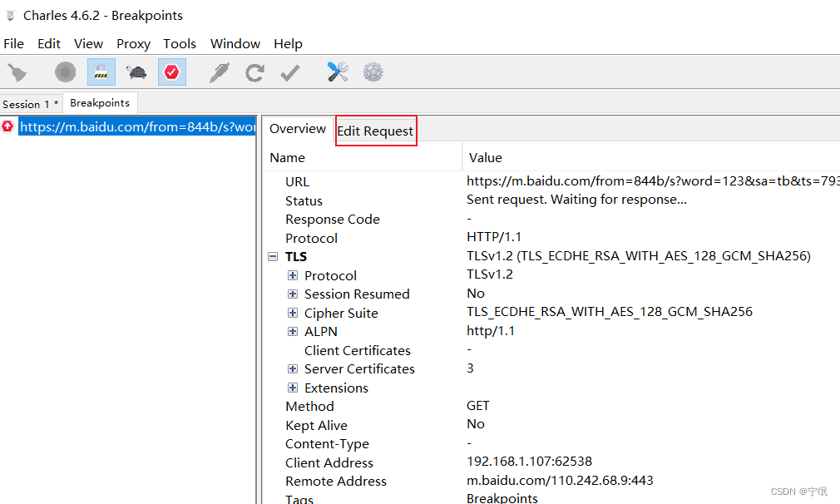Click the GET method value
This screenshot has width=840, height=504.
point(478,406)
